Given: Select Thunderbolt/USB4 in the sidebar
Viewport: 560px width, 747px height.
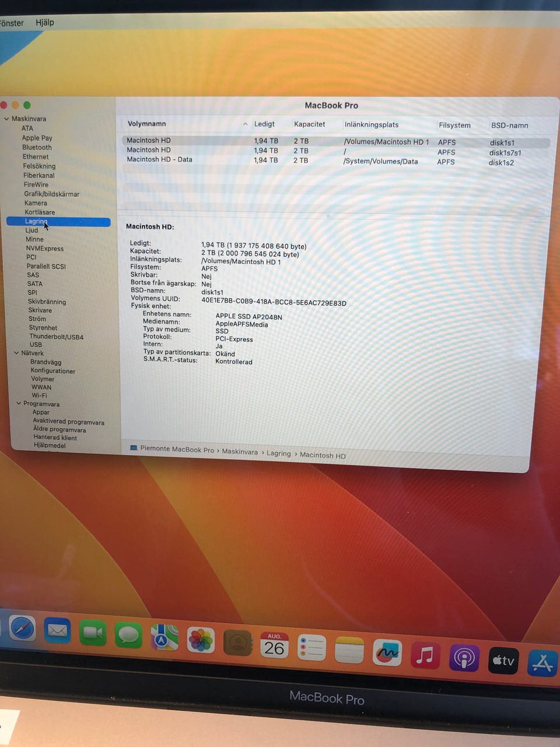Looking at the screenshot, I should pos(57,337).
